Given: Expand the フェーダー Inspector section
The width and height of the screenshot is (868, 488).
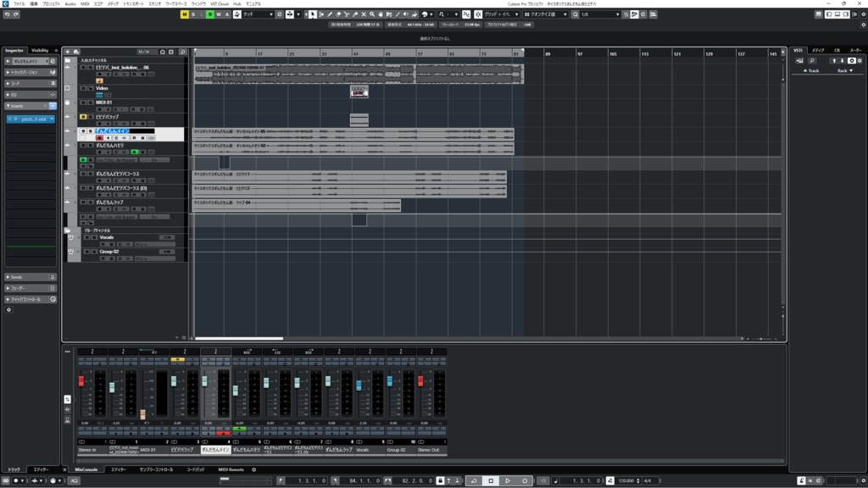Looking at the screenshot, I should tap(31, 288).
